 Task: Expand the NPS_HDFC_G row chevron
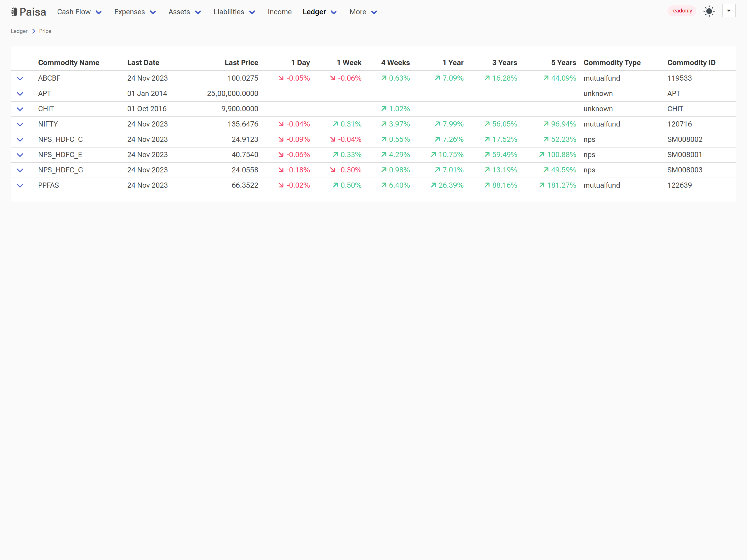coord(20,170)
